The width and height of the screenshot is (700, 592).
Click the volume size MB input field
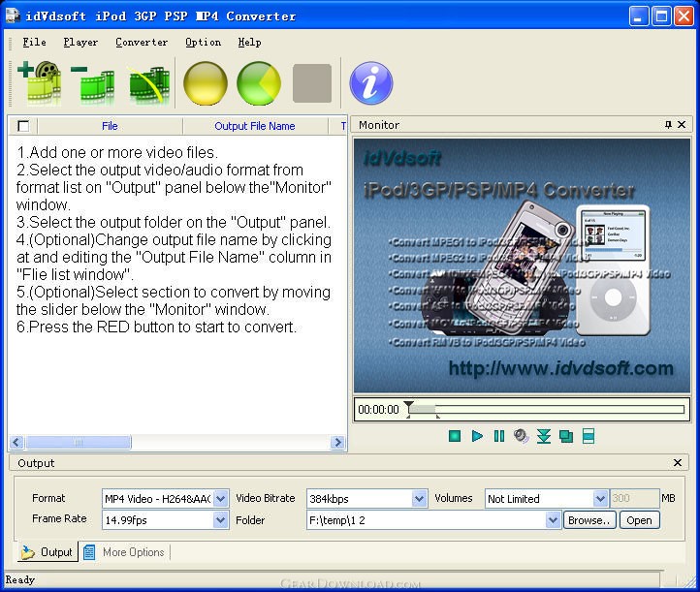click(634, 498)
